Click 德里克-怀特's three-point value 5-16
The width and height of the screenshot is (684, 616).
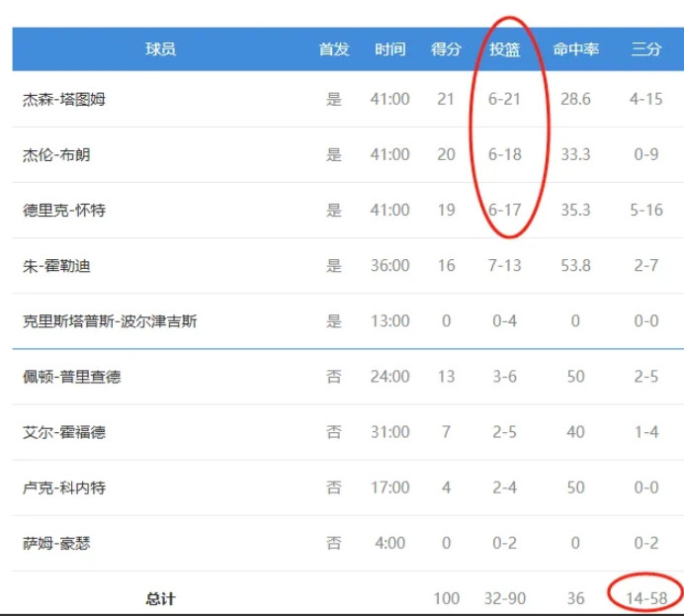click(646, 210)
